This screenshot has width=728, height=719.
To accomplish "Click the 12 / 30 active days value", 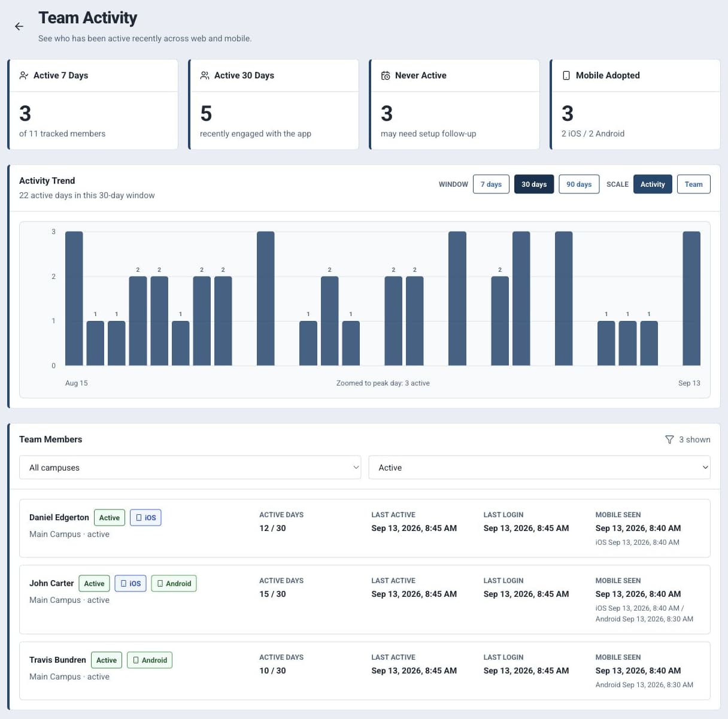I will (272, 528).
